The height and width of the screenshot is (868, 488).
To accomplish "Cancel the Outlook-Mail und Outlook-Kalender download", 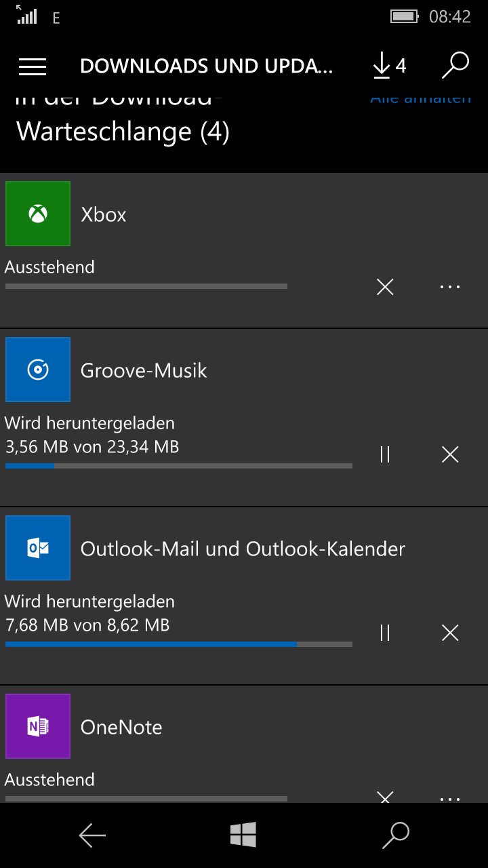I will coord(450,633).
